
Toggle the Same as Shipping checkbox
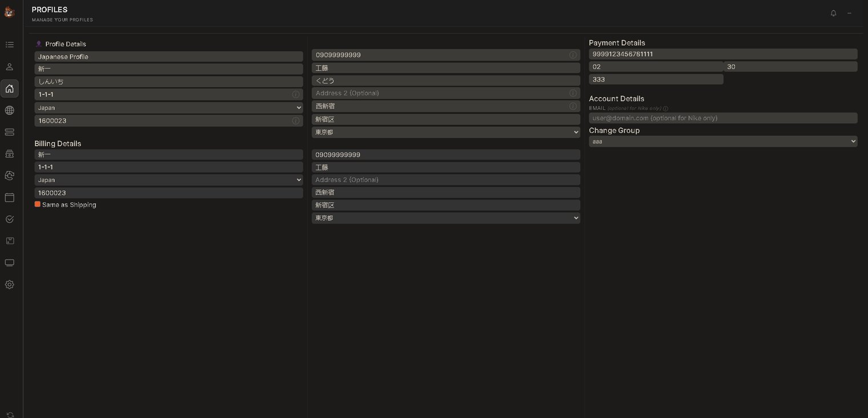pos(38,204)
